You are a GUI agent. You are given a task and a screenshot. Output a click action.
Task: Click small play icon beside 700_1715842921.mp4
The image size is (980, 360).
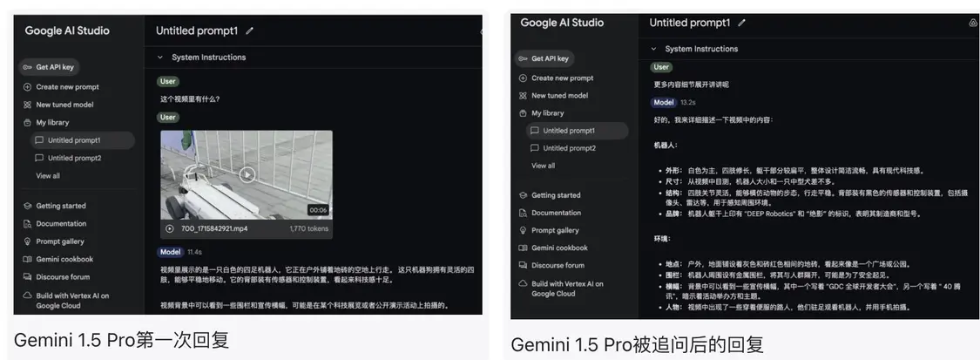[169, 228]
